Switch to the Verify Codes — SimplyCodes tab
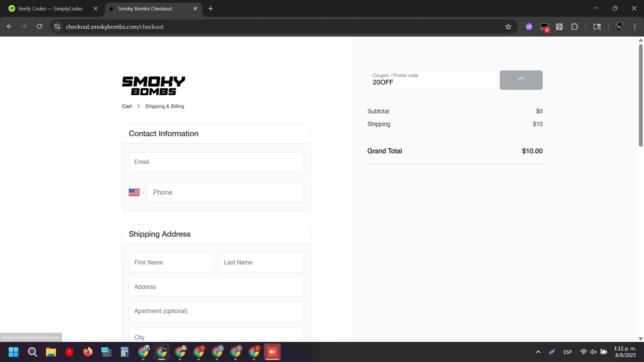The height and width of the screenshot is (362, 644). (x=51, y=9)
